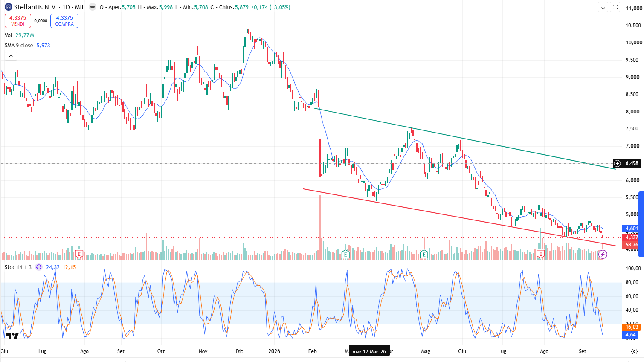644x362 pixels.
Task: Click the 100,00 stochastic axis label
Action: (x=633, y=269)
